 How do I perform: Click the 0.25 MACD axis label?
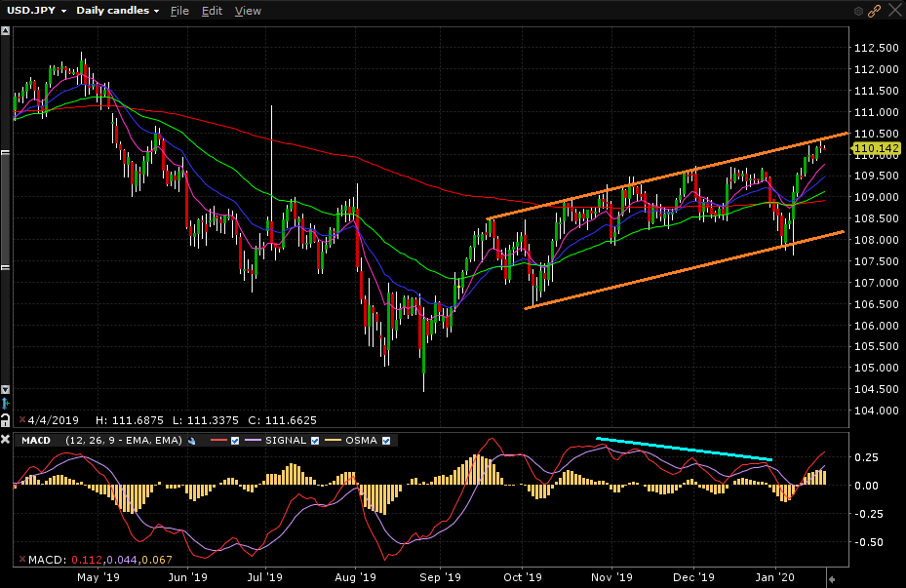point(867,457)
